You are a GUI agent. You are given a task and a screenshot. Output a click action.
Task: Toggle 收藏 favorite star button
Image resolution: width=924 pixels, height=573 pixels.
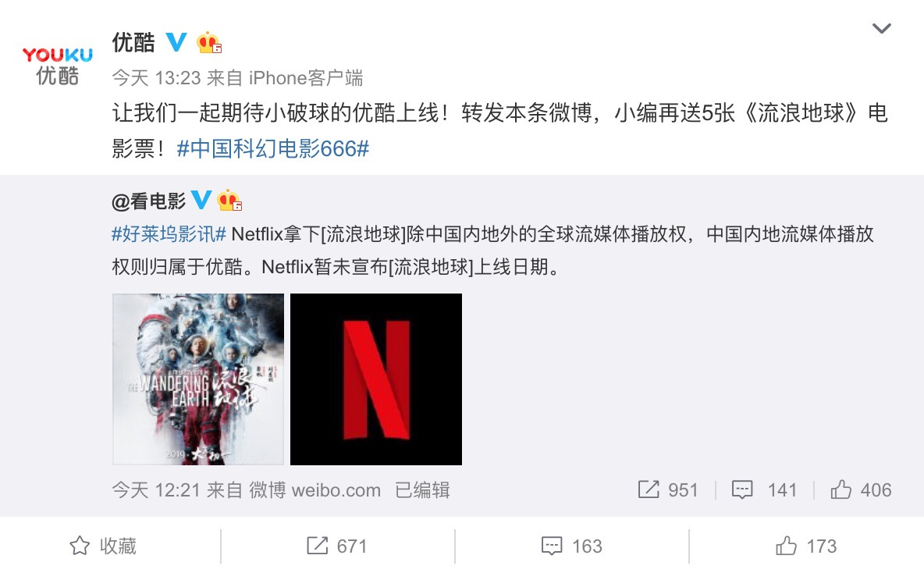coord(103,546)
